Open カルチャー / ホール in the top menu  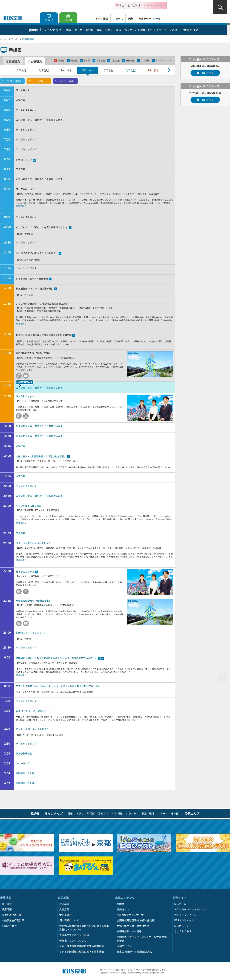coord(149,19)
